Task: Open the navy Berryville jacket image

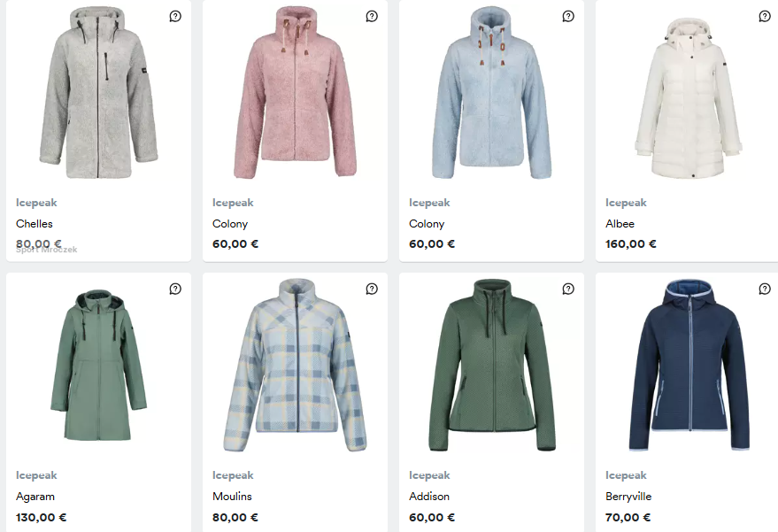Action: tap(688, 365)
